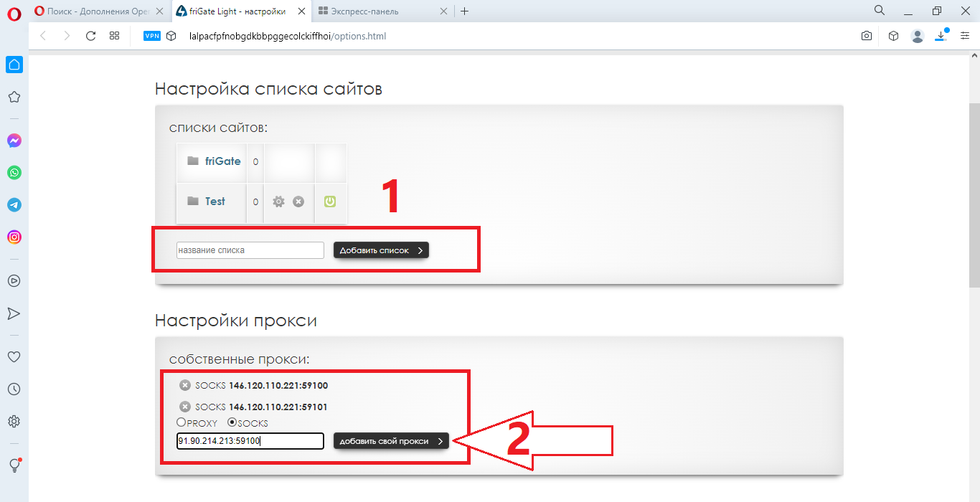Open the lightbulb tips icon in the sidebar
The width and height of the screenshot is (980, 502).
14,465
